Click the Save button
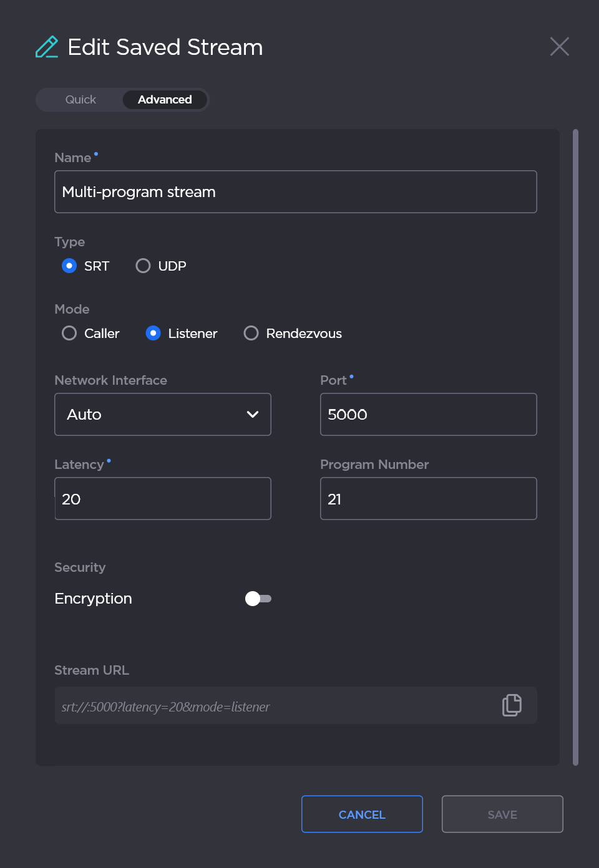This screenshot has height=868, width=599. [502, 814]
